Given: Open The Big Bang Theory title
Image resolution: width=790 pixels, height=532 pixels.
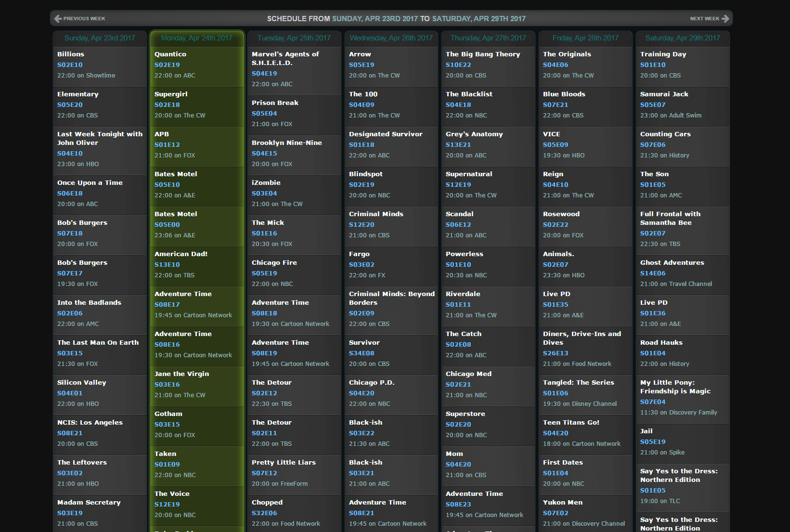Looking at the screenshot, I should (483, 54).
